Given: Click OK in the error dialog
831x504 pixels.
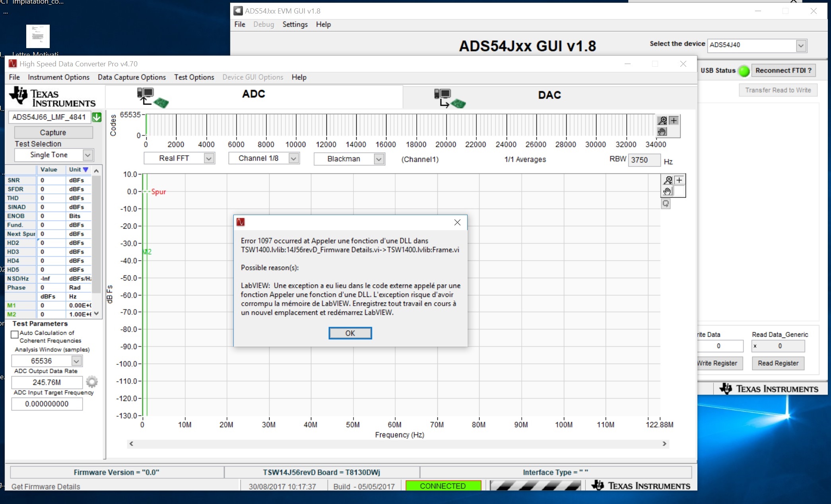Looking at the screenshot, I should tap(350, 333).
